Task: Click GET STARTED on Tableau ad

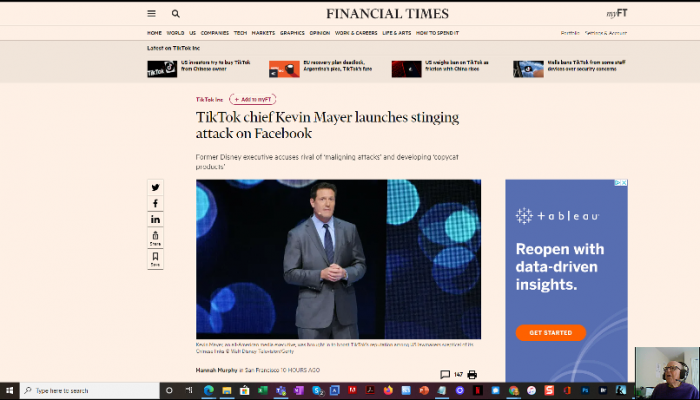Action: [551, 333]
